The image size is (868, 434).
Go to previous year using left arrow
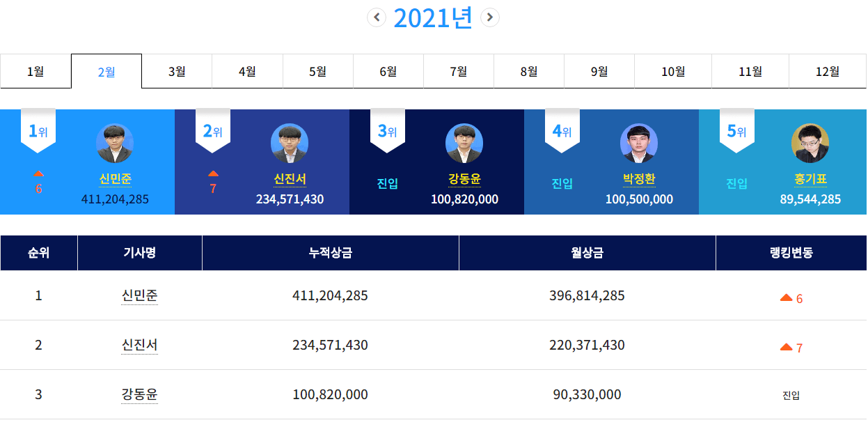(x=377, y=17)
